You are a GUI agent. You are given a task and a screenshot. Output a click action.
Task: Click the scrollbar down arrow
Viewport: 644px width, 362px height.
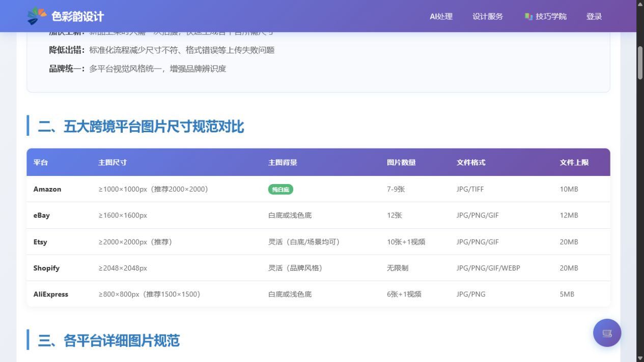click(640, 358)
